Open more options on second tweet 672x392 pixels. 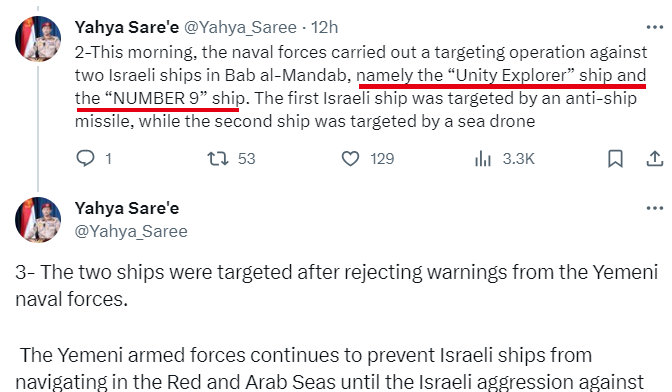pos(654,209)
